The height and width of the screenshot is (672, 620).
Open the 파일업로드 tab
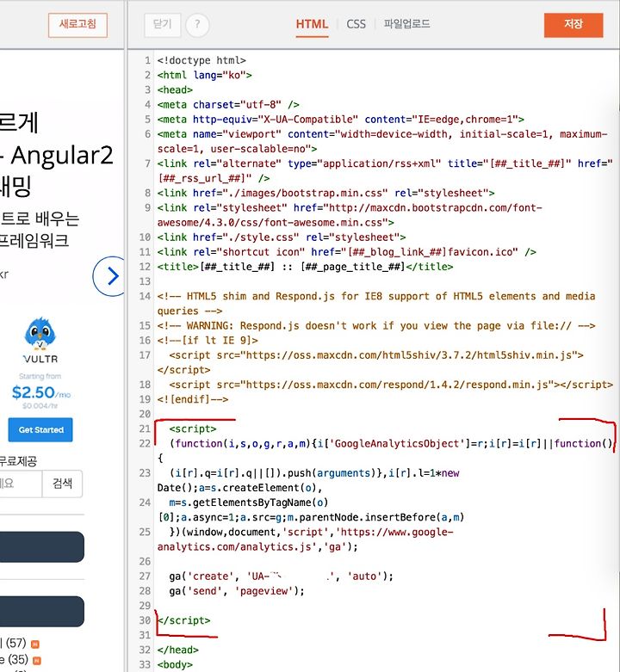[x=406, y=23]
